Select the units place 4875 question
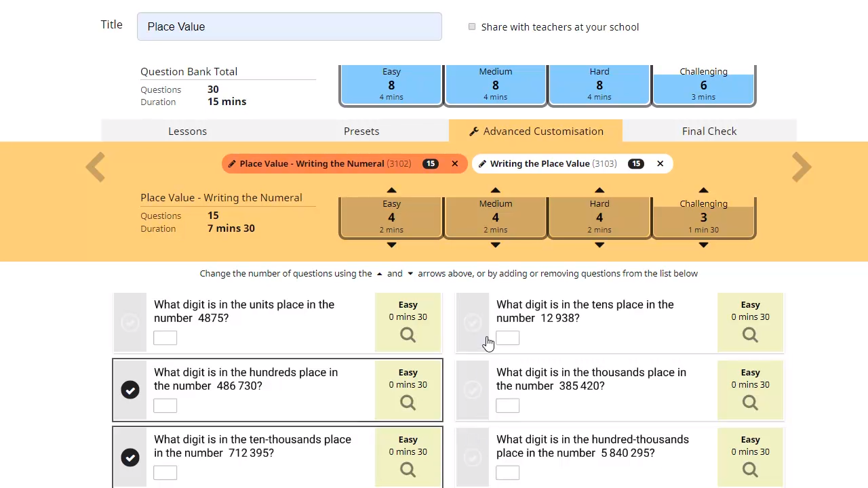Screen dimensions: 868x488 coord(130,322)
